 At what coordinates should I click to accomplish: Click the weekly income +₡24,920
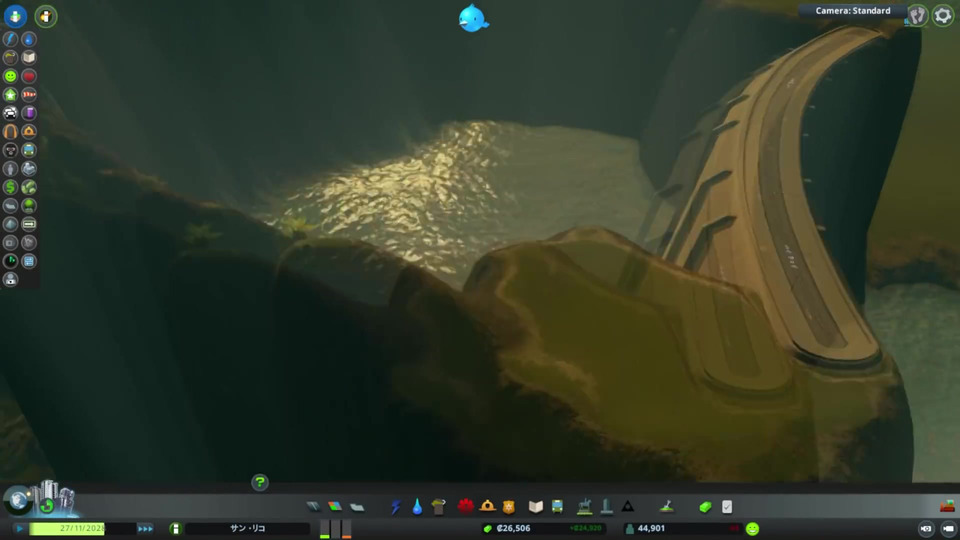pos(585,528)
